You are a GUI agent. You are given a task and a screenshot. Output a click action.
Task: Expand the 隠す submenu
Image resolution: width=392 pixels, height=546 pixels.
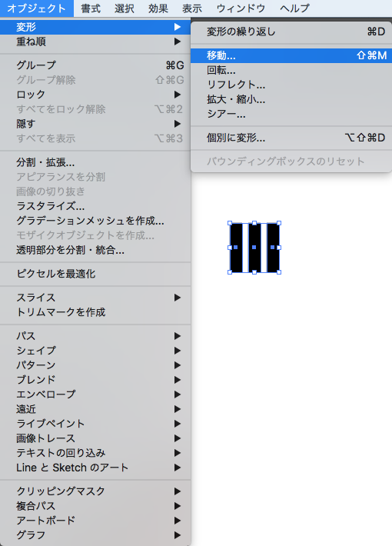coord(95,124)
